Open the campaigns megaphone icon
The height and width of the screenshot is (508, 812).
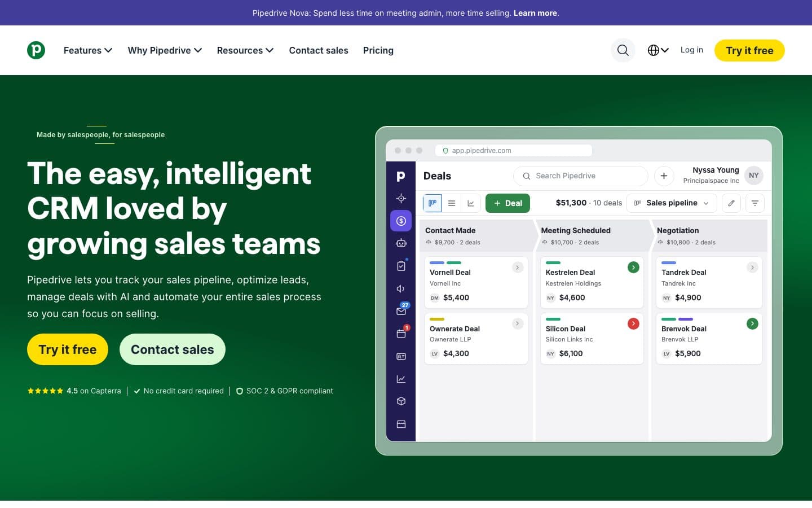coord(401,288)
